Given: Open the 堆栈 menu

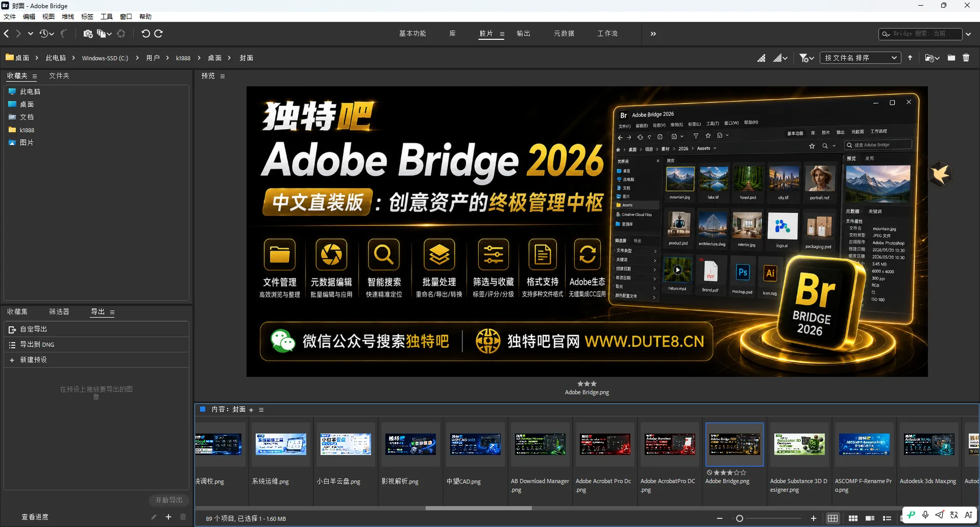Looking at the screenshot, I should [68, 16].
